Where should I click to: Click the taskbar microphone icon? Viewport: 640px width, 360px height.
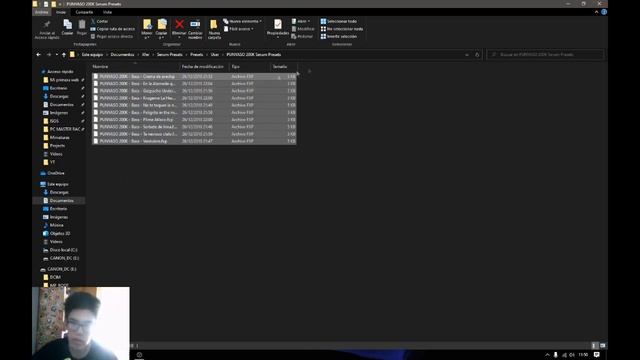pyautogui.click(x=556, y=355)
